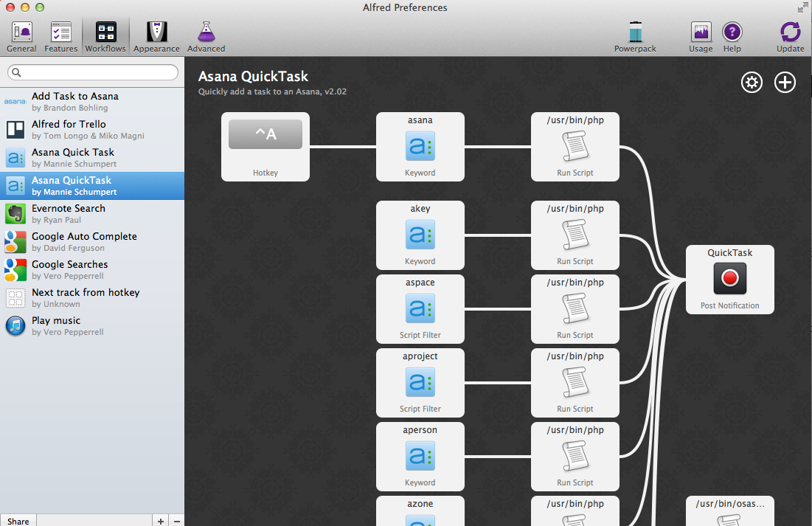Click Run Script node connected to akey
The image size is (812, 526).
tap(575, 235)
